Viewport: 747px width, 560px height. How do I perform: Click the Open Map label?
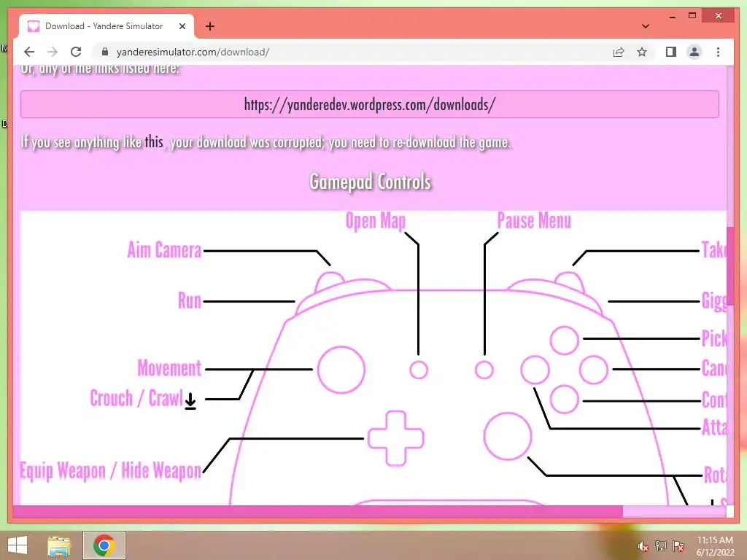click(x=376, y=221)
